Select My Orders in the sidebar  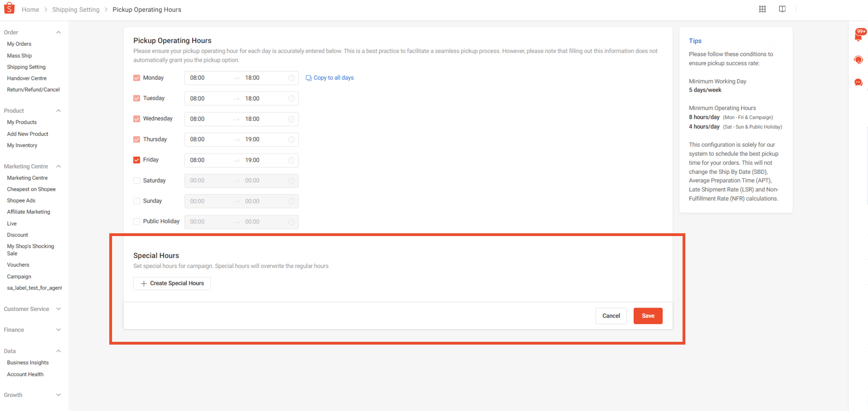point(19,44)
